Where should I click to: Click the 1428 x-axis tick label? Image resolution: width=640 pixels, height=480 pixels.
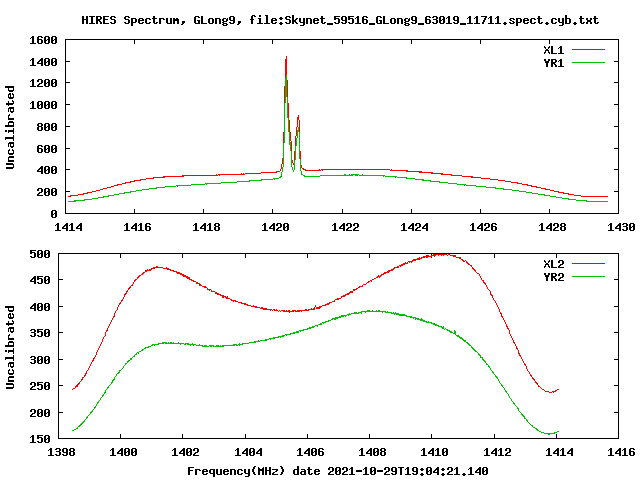(x=552, y=227)
